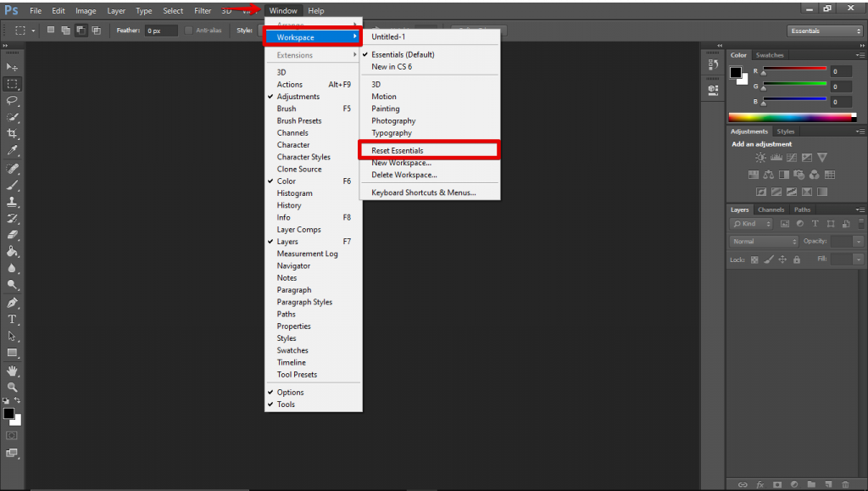Open the Essentials workspace switcher dropdown
Viewport: 868px width, 491px height.
(825, 31)
